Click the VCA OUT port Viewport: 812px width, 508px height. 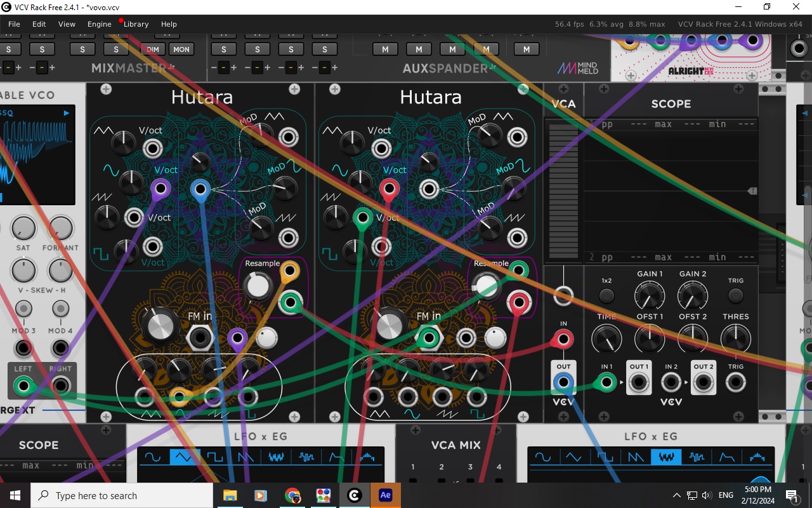(563, 382)
